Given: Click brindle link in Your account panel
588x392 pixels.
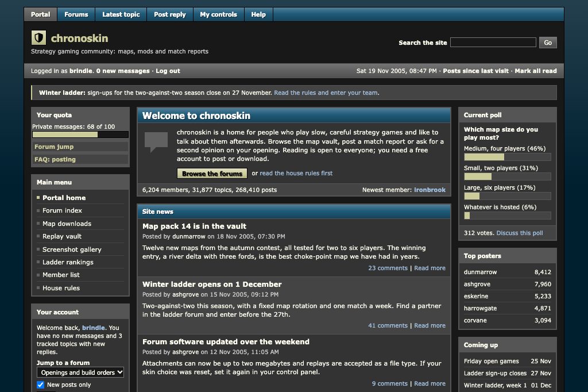Looking at the screenshot, I should click(x=94, y=328).
